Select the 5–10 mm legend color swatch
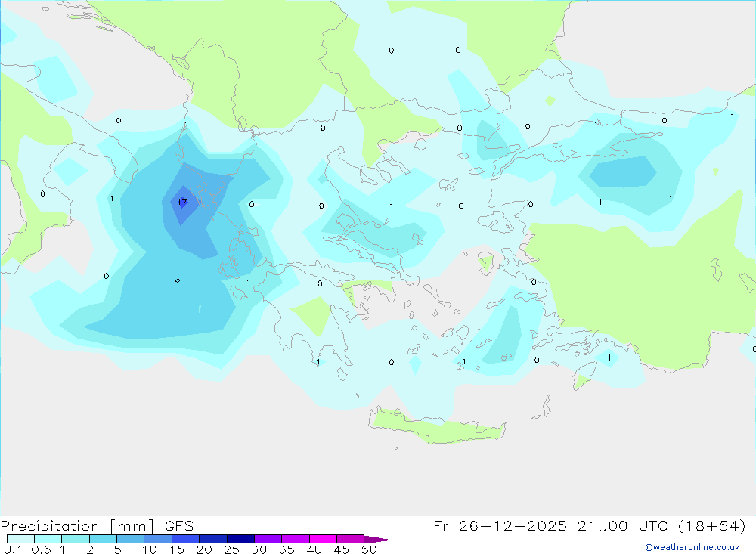Screen dimensions: 756x554 pos(131,539)
